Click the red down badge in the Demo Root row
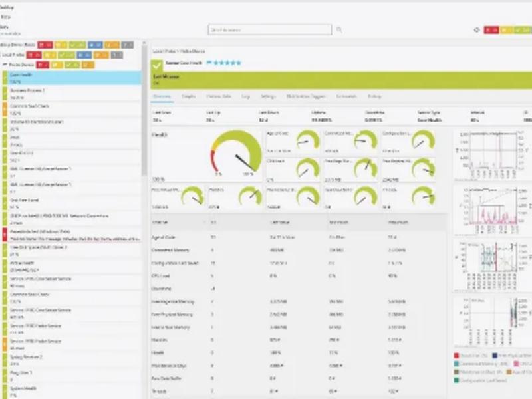This screenshot has height=399, width=532. [45, 45]
